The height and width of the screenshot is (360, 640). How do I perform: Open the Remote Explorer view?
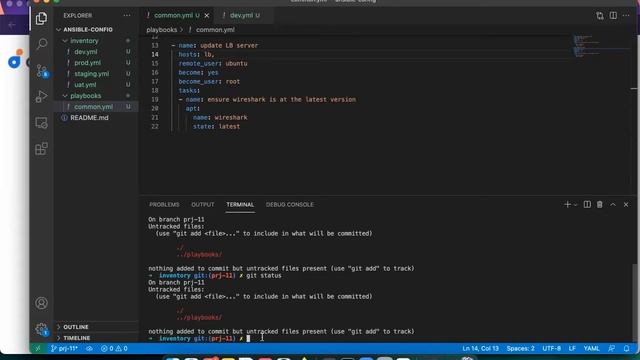[x=41, y=123]
